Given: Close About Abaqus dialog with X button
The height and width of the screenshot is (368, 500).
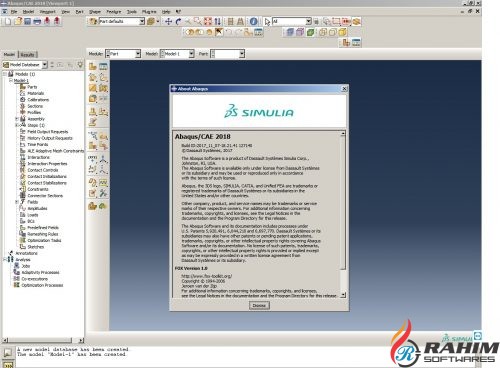Looking at the screenshot, I should [x=344, y=89].
